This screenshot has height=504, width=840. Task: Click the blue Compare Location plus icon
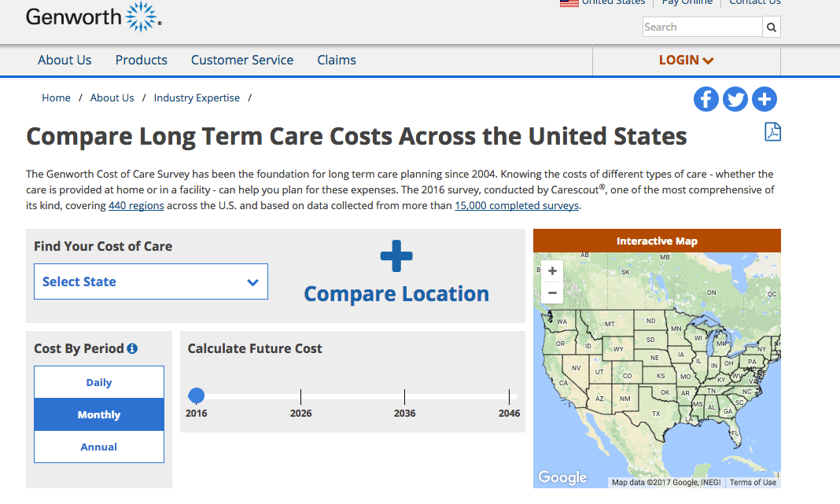tap(396, 256)
